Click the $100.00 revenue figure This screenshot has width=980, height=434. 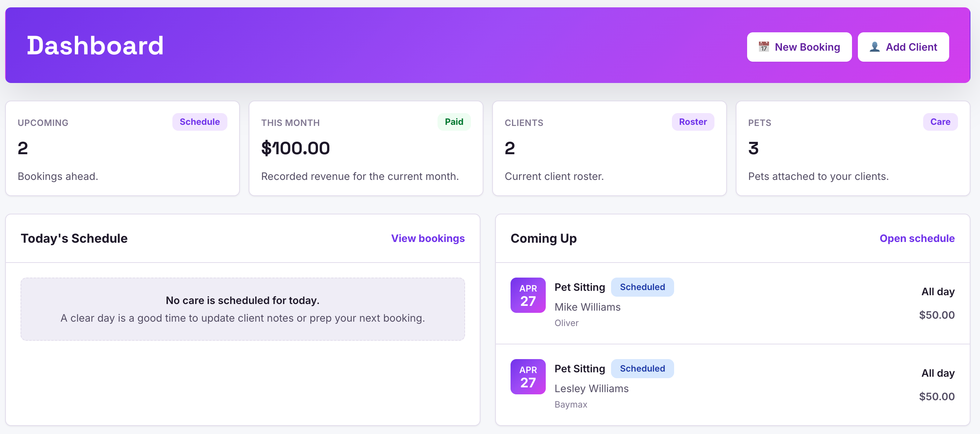pyautogui.click(x=296, y=148)
